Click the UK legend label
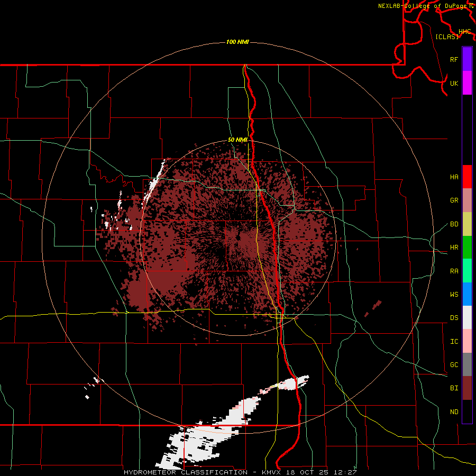The height and width of the screenshot is (476, 476). pos(454,83)
